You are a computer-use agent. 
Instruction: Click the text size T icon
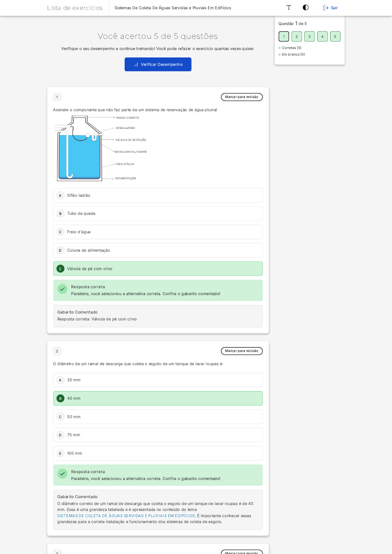[289, 8]
